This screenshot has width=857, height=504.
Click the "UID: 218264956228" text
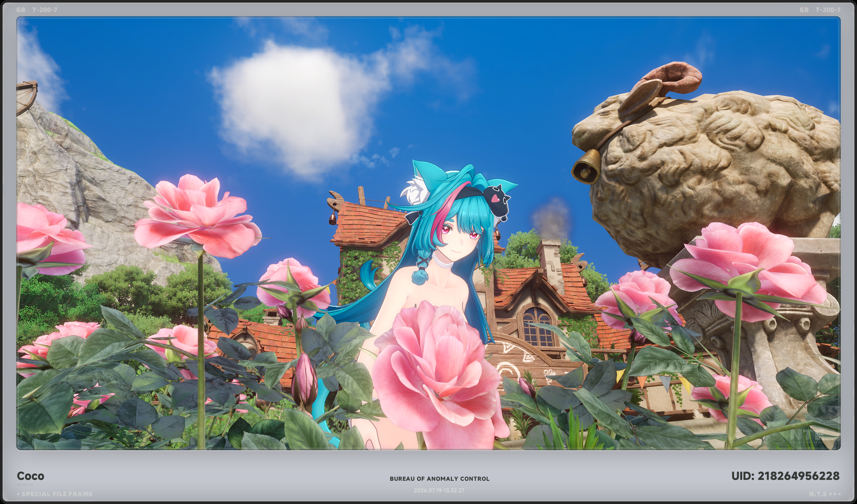[785, 476]
